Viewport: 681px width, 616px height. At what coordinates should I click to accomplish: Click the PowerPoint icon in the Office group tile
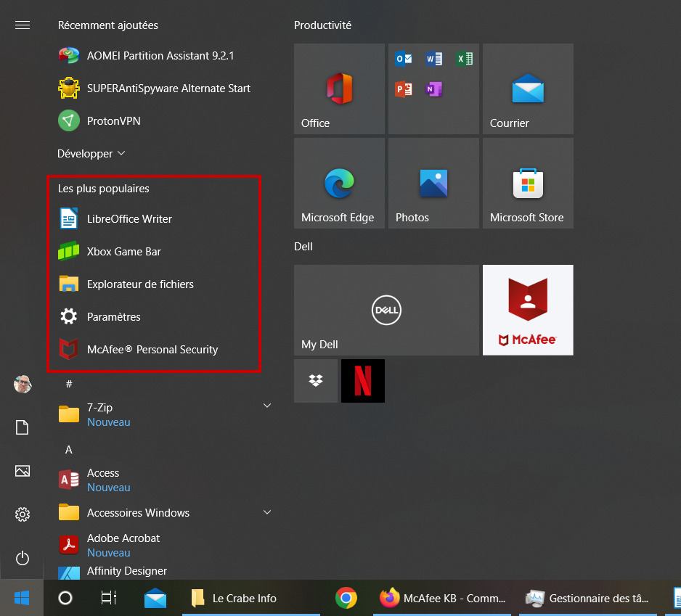pos(404,89)
